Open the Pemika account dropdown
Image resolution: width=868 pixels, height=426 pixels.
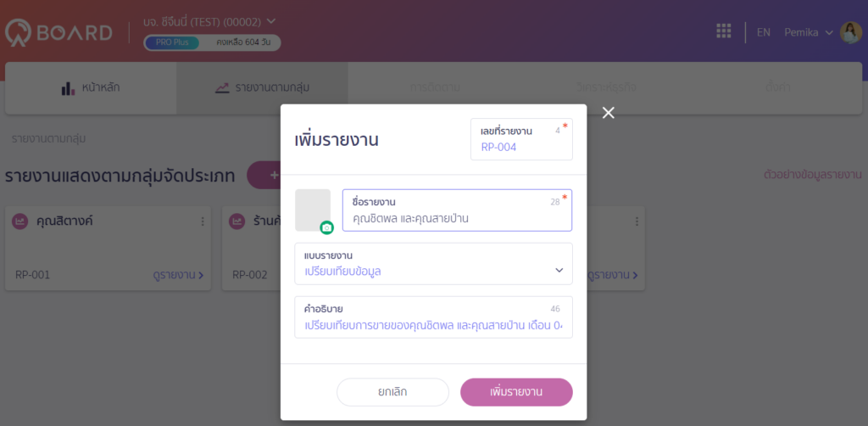807,32
